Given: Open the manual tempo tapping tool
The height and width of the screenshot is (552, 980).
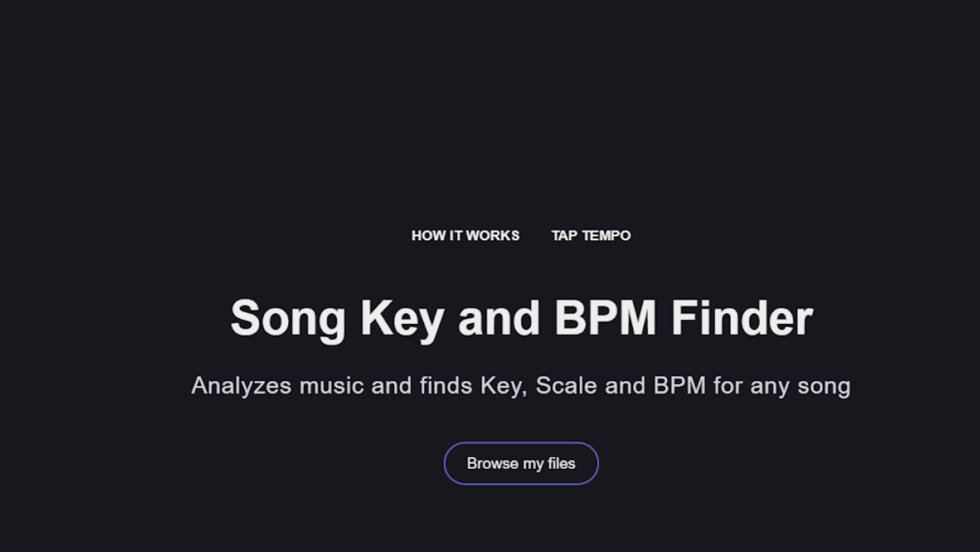Looking at the screenshot, I should 591,235.
